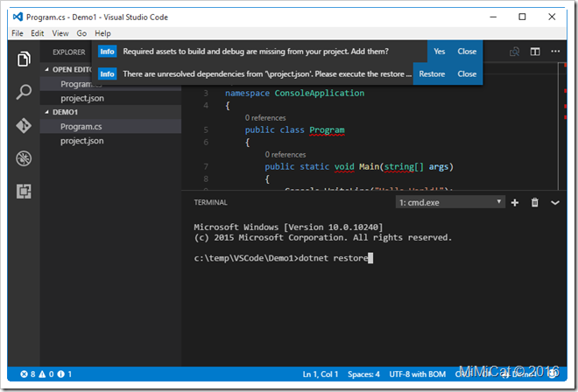Open the Edit menu
The height and width of the screenshot is (392, 578).
coord(38,33)
